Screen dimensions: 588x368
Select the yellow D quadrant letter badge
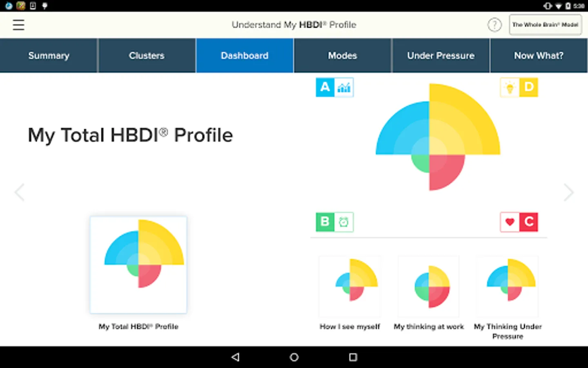tap(529, 87)
